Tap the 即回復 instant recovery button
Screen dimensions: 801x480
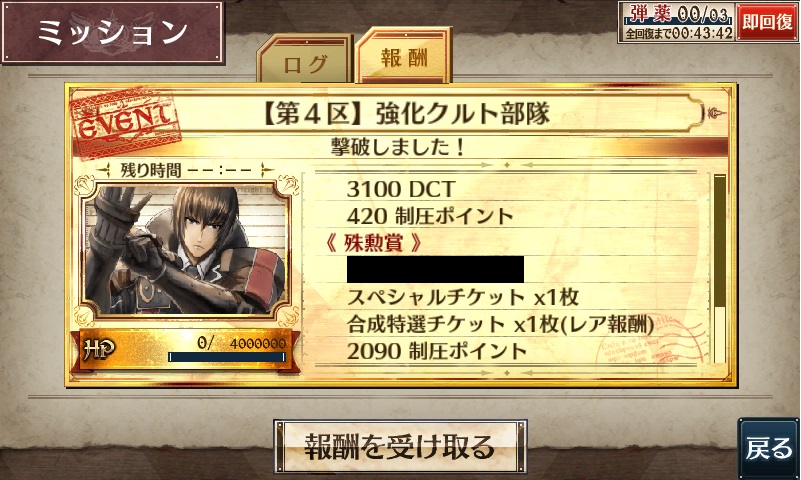(x=767, y=22)
